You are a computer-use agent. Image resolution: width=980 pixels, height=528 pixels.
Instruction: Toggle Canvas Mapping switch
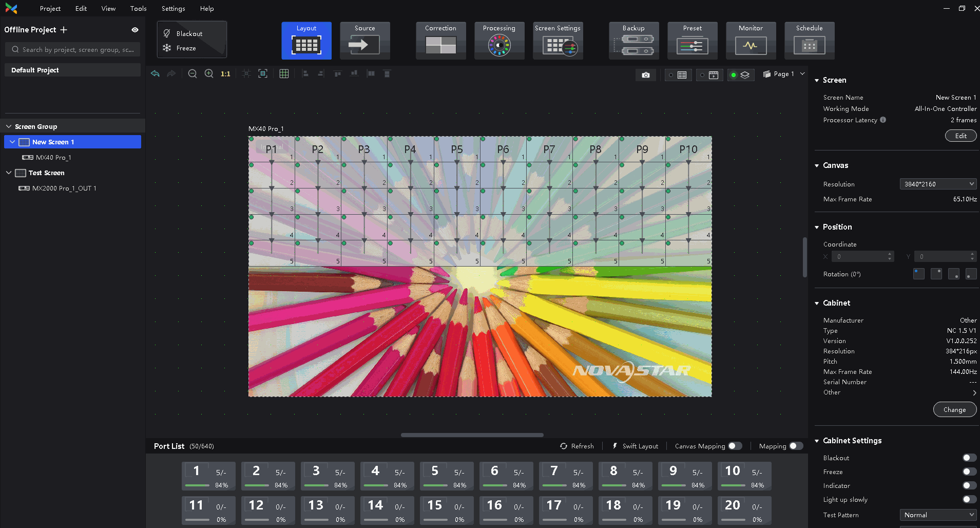tap(735, 446)
